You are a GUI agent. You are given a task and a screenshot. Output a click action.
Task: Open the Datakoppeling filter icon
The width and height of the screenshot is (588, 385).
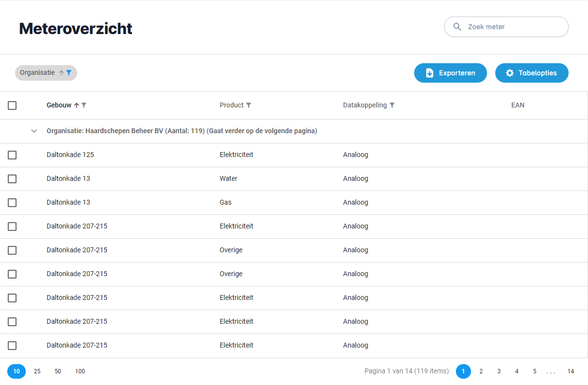pos(393,105)
